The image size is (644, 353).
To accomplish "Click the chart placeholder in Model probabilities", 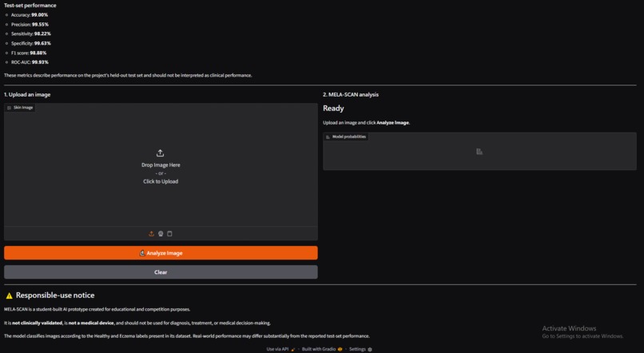I will tap(479, 152).
